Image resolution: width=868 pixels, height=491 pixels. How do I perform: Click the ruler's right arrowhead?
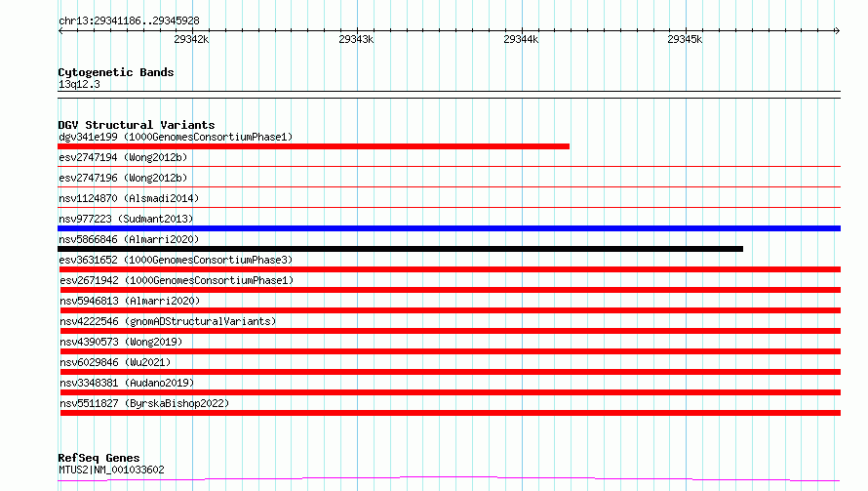[837, 30]
